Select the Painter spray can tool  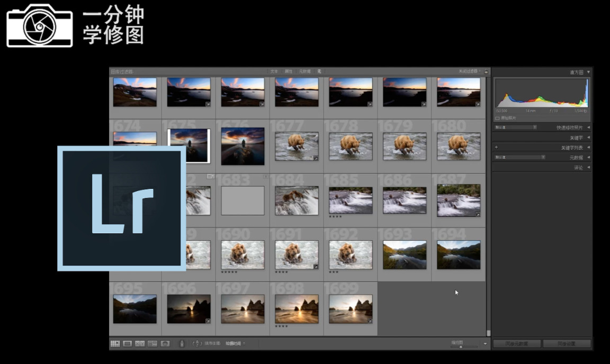(x=182, y=344)
